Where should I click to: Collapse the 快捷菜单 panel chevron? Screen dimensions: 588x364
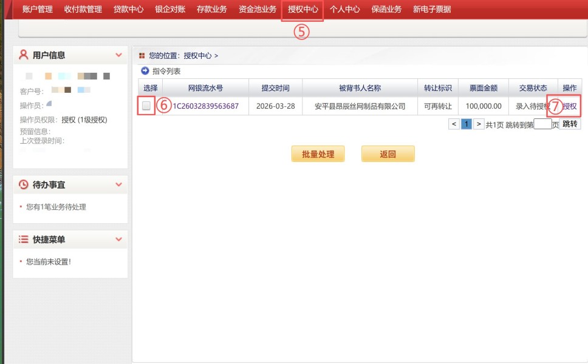click(118, 240)
